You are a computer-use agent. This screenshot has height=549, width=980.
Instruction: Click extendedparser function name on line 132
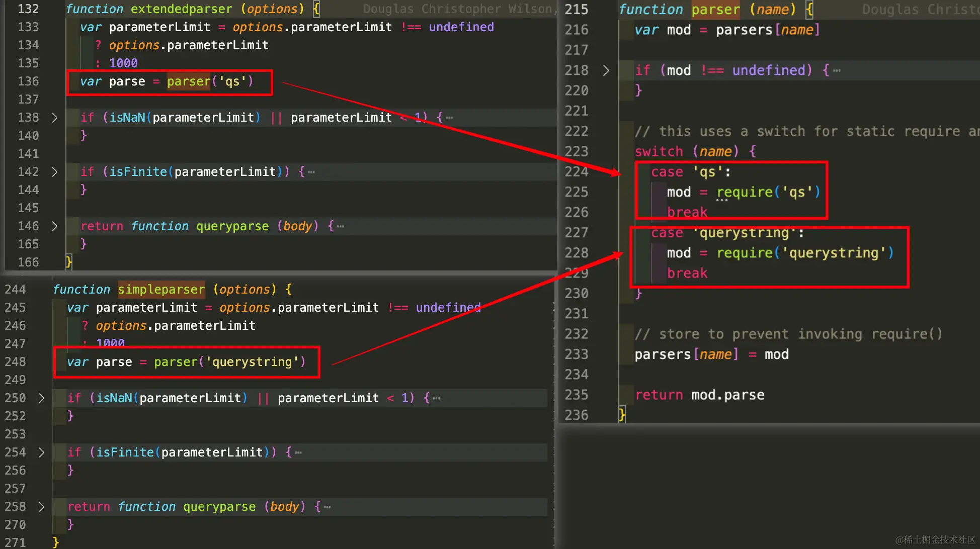(x=182, y=9)
